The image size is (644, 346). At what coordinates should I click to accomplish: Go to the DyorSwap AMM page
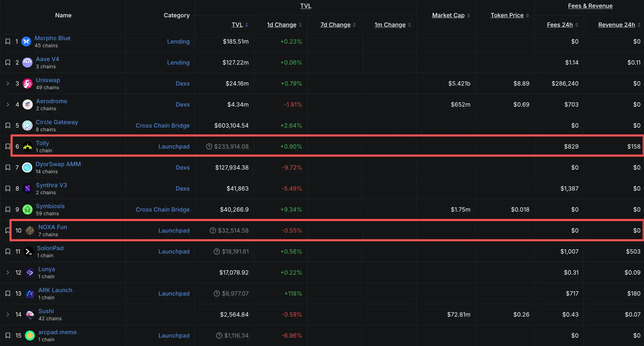pyautogui.click(x=58, y=164)
